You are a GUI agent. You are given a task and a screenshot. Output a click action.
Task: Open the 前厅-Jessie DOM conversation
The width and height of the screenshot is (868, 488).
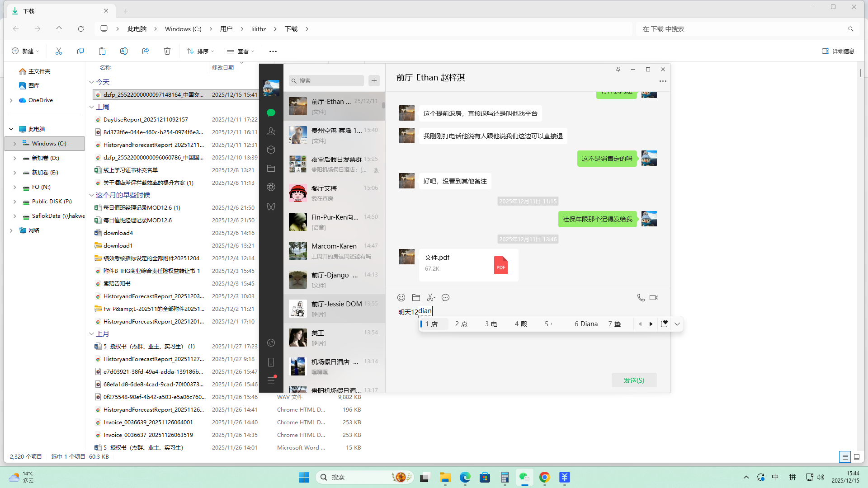335,309
